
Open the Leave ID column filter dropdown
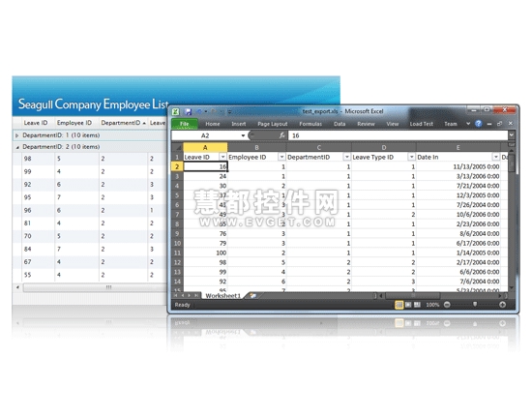(222, 157)
